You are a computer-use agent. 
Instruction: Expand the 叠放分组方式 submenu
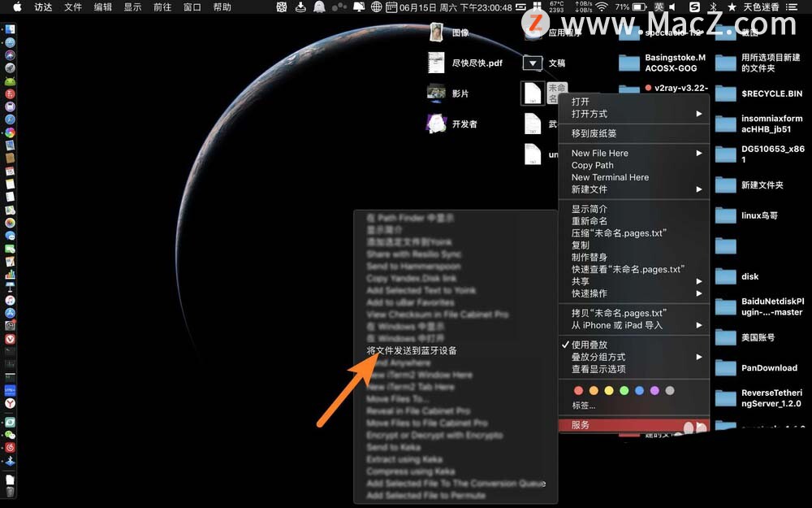[634, 357]
